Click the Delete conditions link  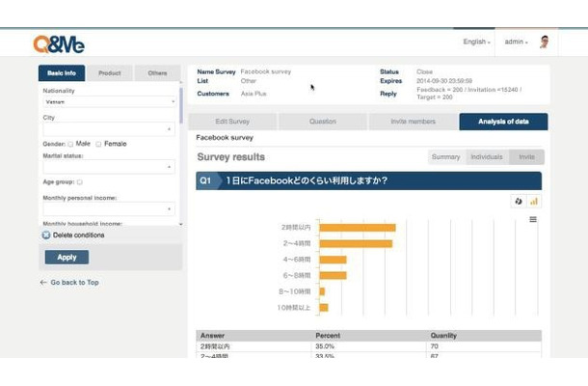pyautogui.click(x=78, y=235)
